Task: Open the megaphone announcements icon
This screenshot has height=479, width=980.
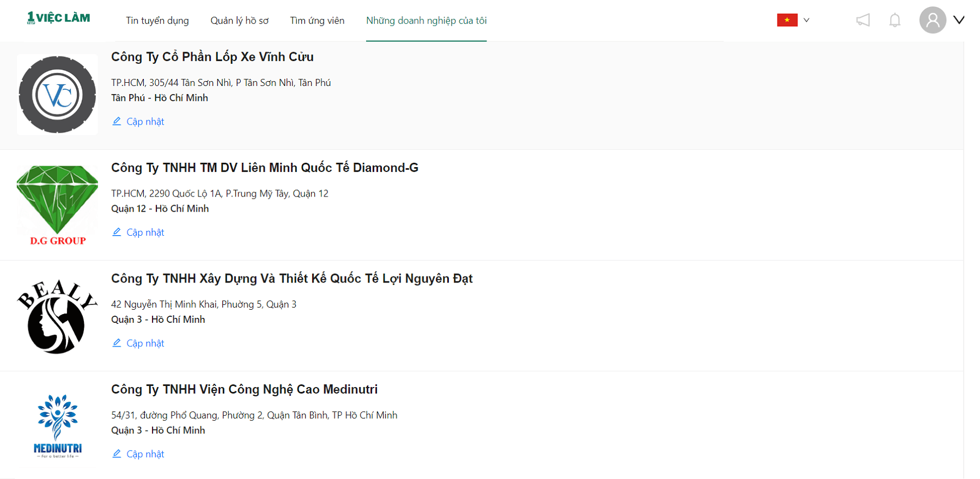Action: point(863,20)
